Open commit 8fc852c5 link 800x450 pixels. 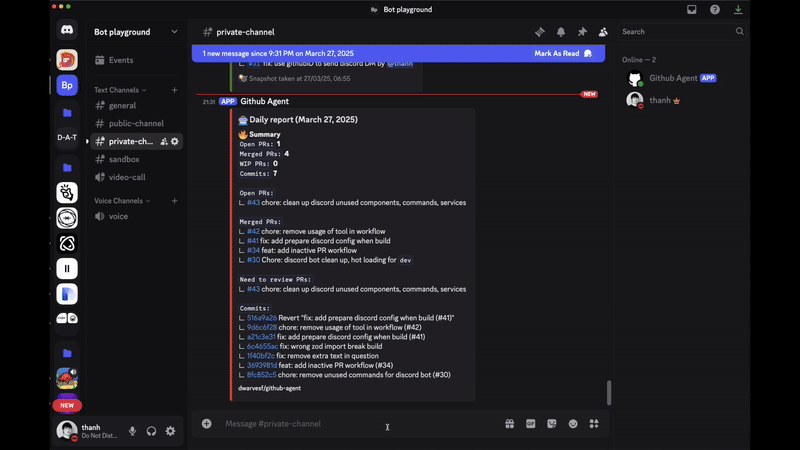click(x=262, y=375)
